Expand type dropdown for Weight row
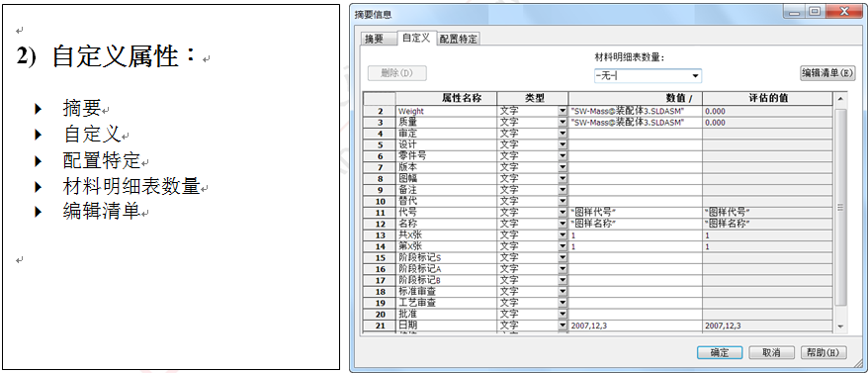 [563, 111]
